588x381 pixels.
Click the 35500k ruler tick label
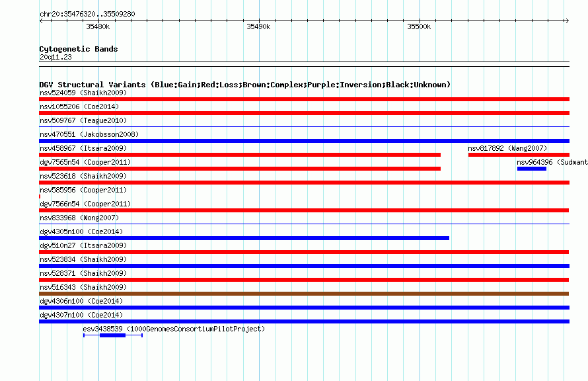pos(419,26)
